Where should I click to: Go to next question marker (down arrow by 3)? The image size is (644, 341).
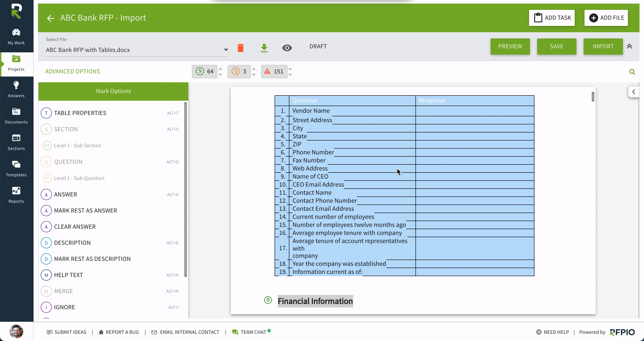(x=254, y=75)
